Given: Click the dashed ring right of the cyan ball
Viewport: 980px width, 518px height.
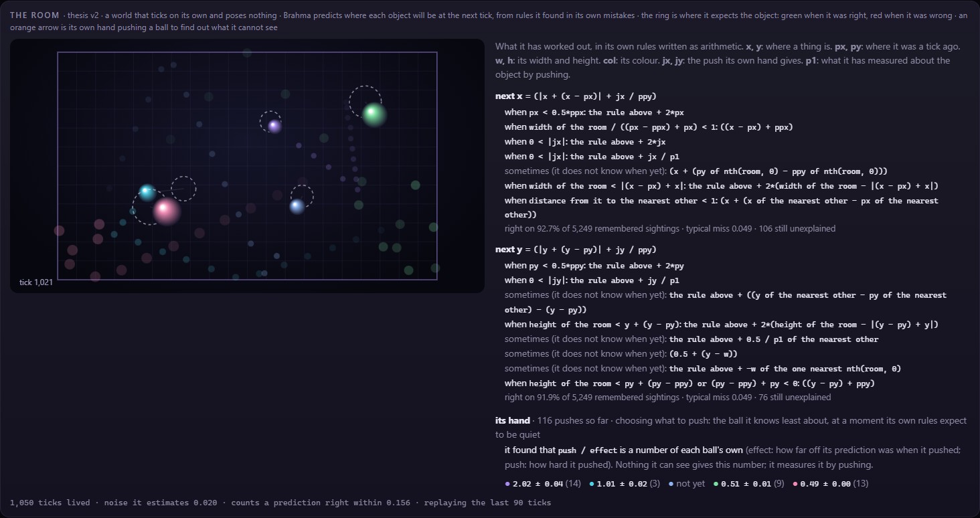Looking at the screenshot, I should pyautogui.click(x=183, y=189).
